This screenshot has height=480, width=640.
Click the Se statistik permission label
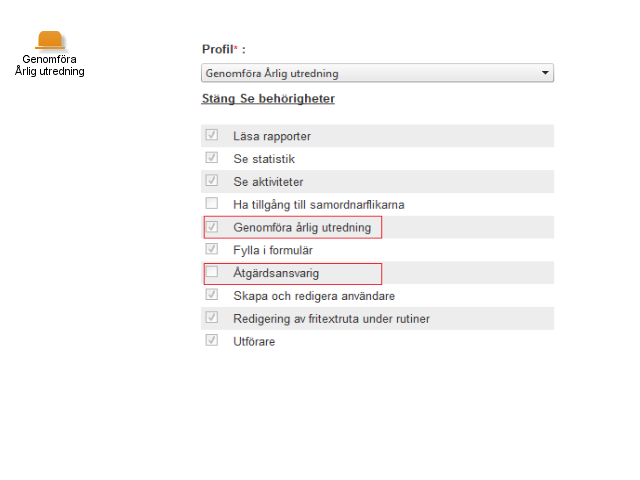[264, 159]
